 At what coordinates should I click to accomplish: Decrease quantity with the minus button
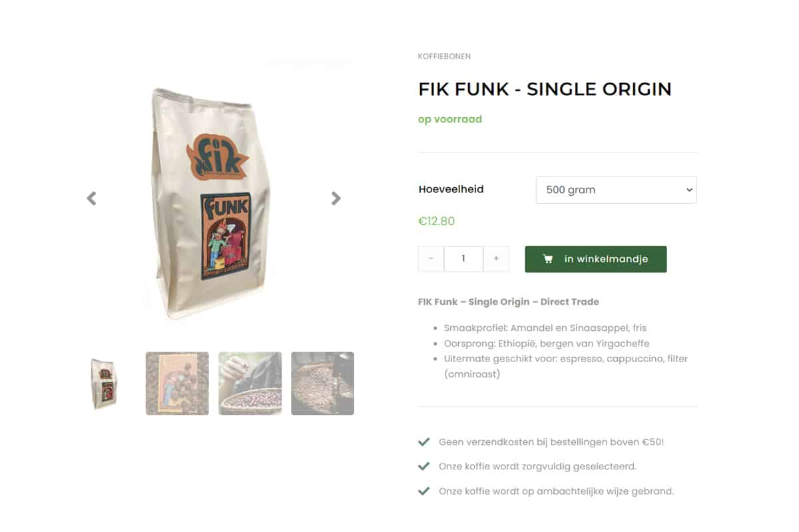[431, 259]
